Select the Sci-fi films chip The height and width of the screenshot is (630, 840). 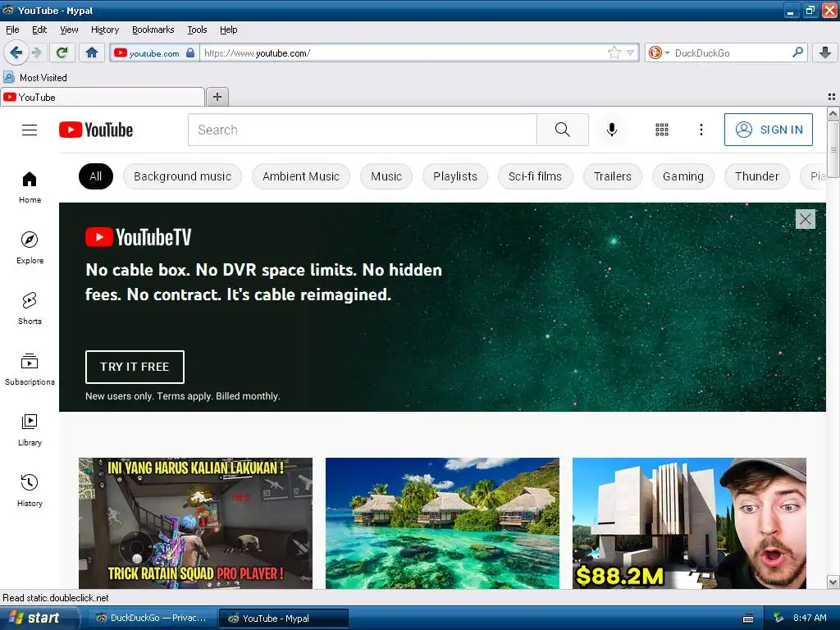point(535,176)
